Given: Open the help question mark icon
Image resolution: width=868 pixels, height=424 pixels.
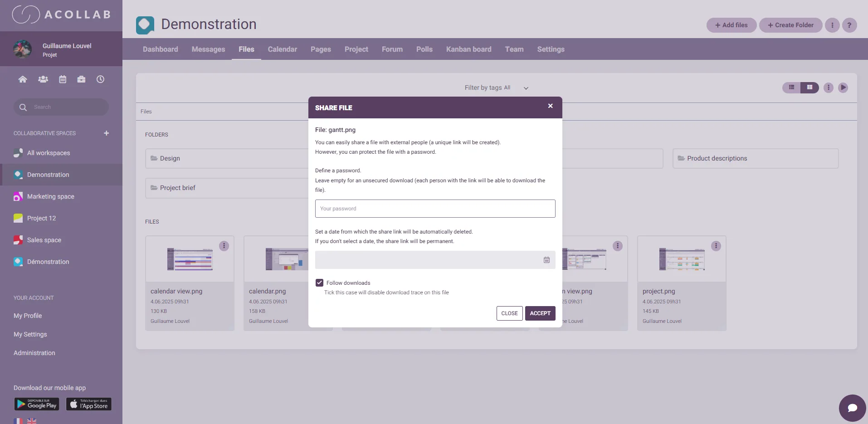Looking at the screenshot, I should 849,25.
